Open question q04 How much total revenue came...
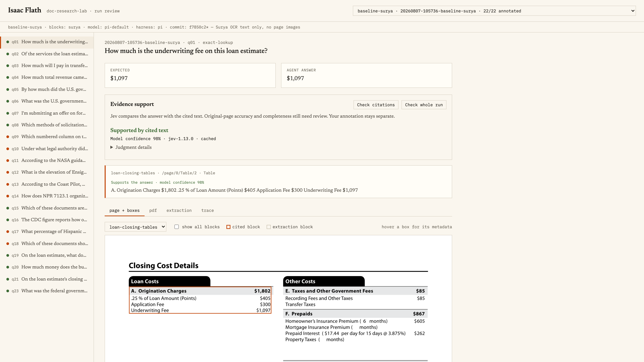The height and width of the screenshot is (362, 644). coord(47,77)
